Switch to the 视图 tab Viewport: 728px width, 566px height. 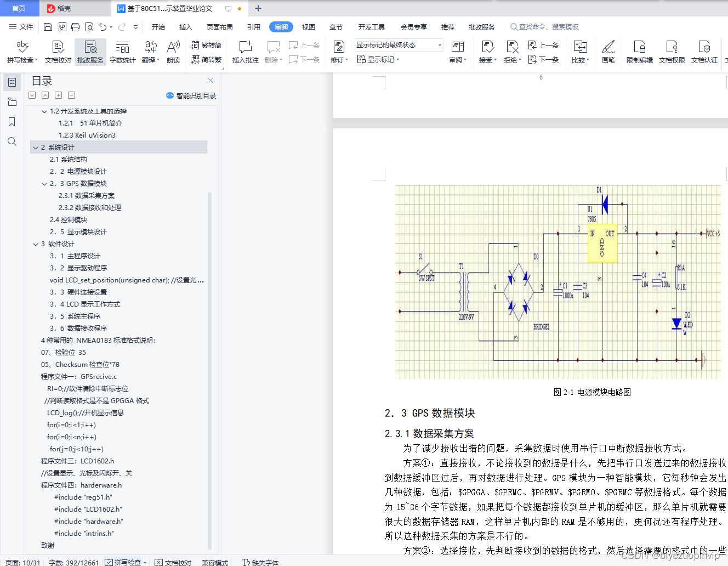click(x=309, y=27)
